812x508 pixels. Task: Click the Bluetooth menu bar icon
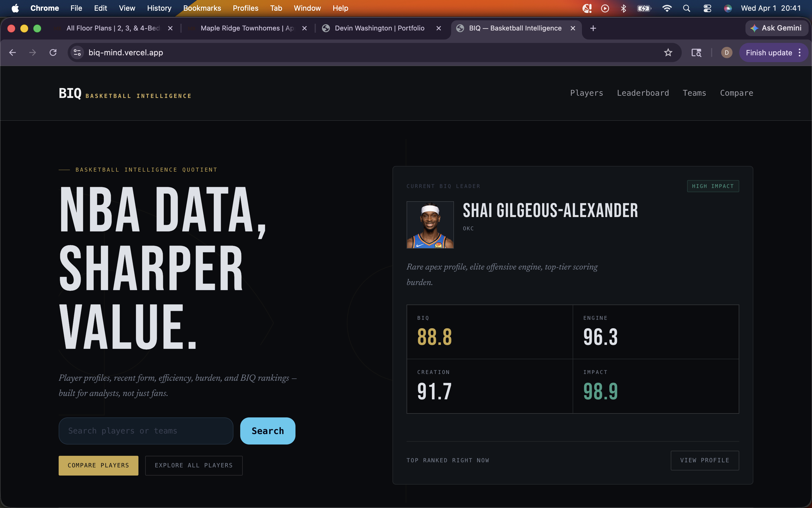623,8
